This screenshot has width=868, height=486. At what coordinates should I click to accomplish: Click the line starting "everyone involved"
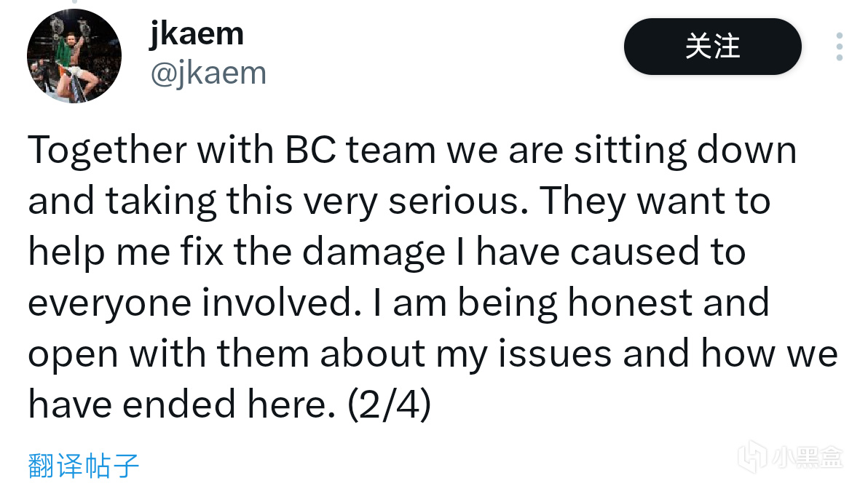tap(398, 303)
